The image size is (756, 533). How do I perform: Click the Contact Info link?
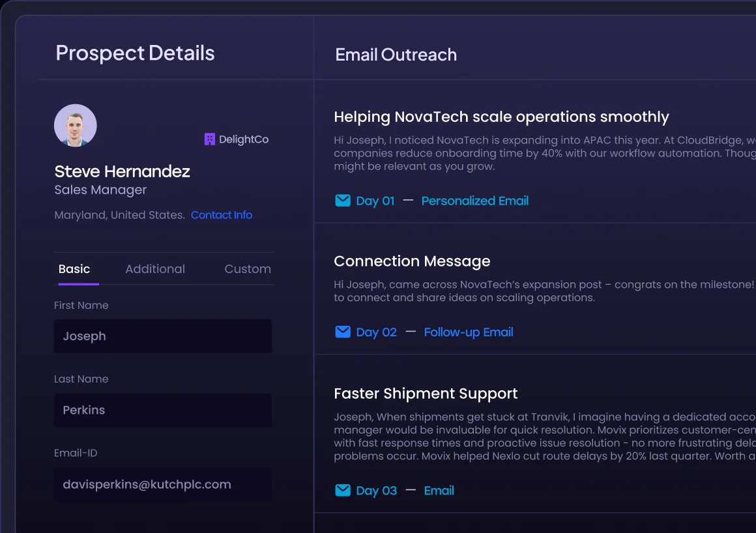[222, 215]
